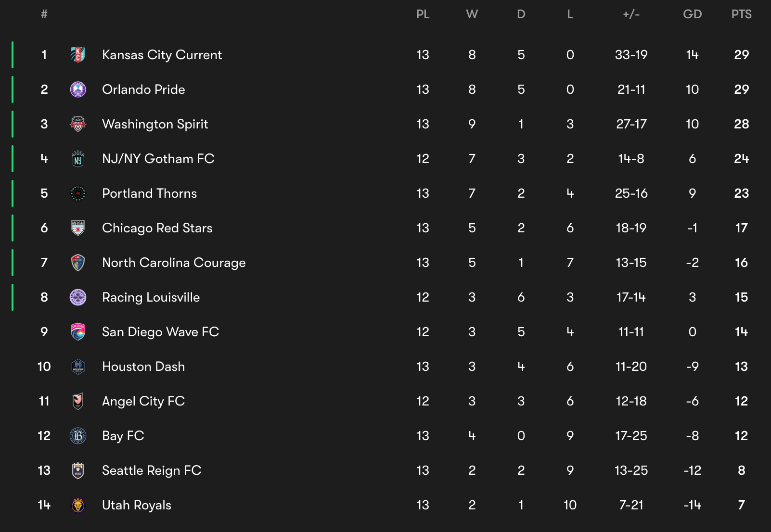Click the Chicago Red Stars crest
Screen dimensions: 771x532
pyautogui.click(x=78, y=228)
